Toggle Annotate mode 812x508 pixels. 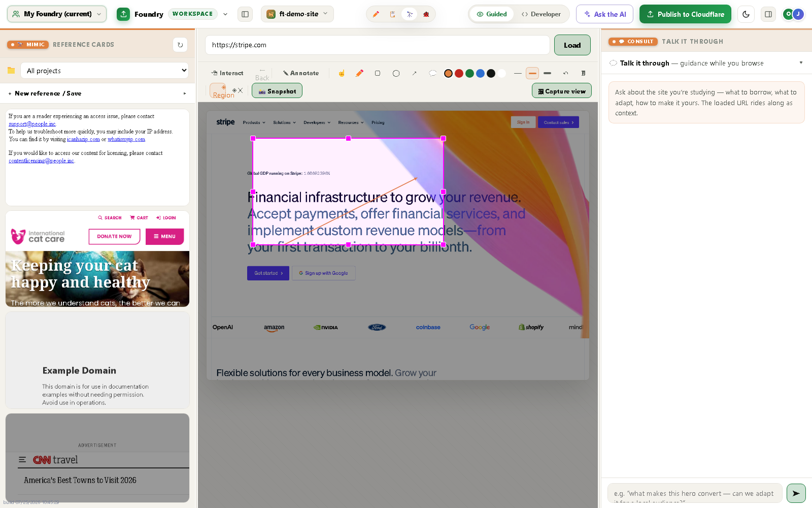pos(301,73)
